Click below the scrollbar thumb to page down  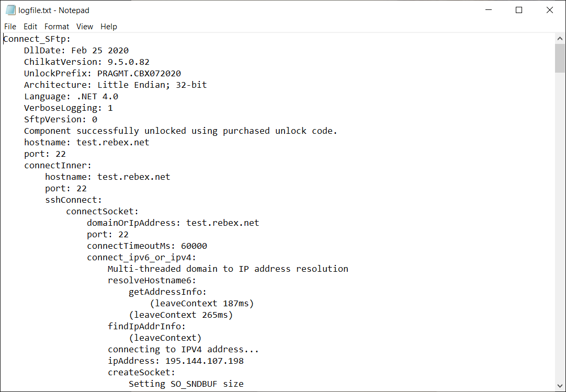pyautogui.click(x=560, y=209)
